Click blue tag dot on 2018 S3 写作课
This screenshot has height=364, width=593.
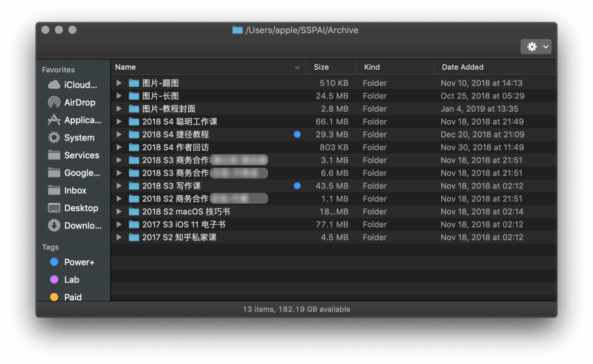pos(297,186)
